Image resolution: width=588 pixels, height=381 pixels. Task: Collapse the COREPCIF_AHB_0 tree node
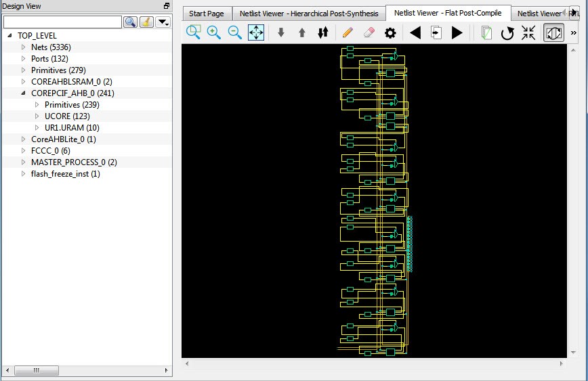pos(23,93)
